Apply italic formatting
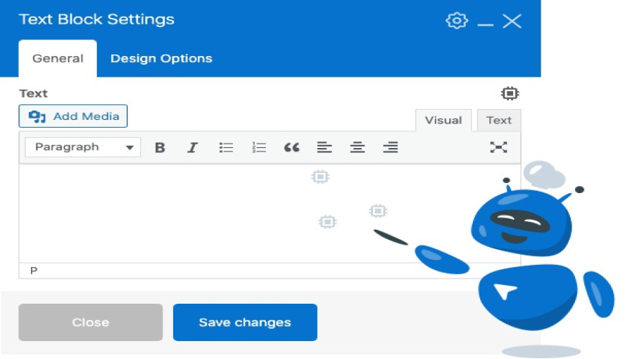 (x=193, y=148)
